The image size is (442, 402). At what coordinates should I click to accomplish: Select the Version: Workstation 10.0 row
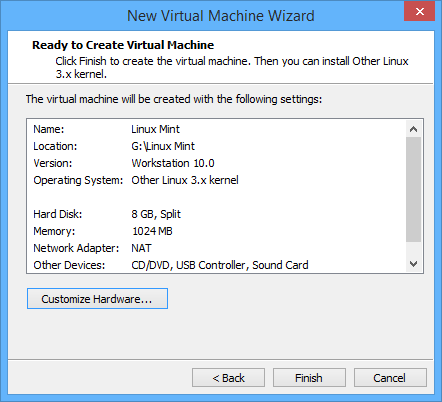pyautogui.click(x=216, y=163)
